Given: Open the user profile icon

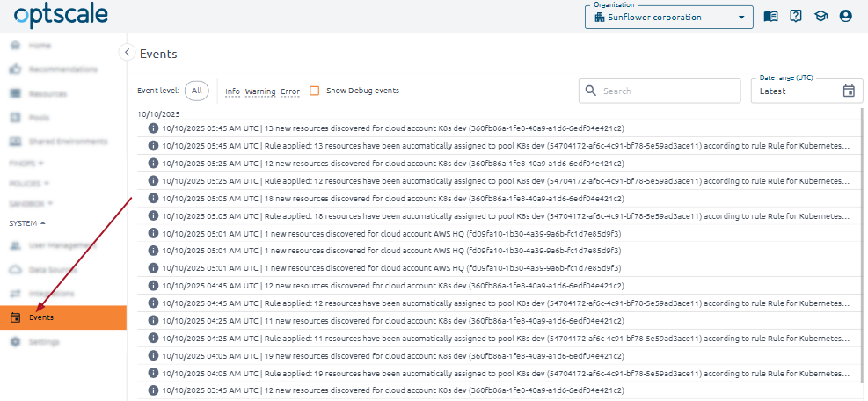Looking at the screenshot, I should 846,17.
